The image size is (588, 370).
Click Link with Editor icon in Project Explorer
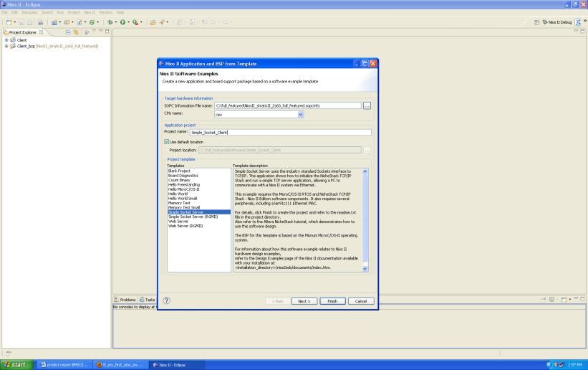(76, 32)
